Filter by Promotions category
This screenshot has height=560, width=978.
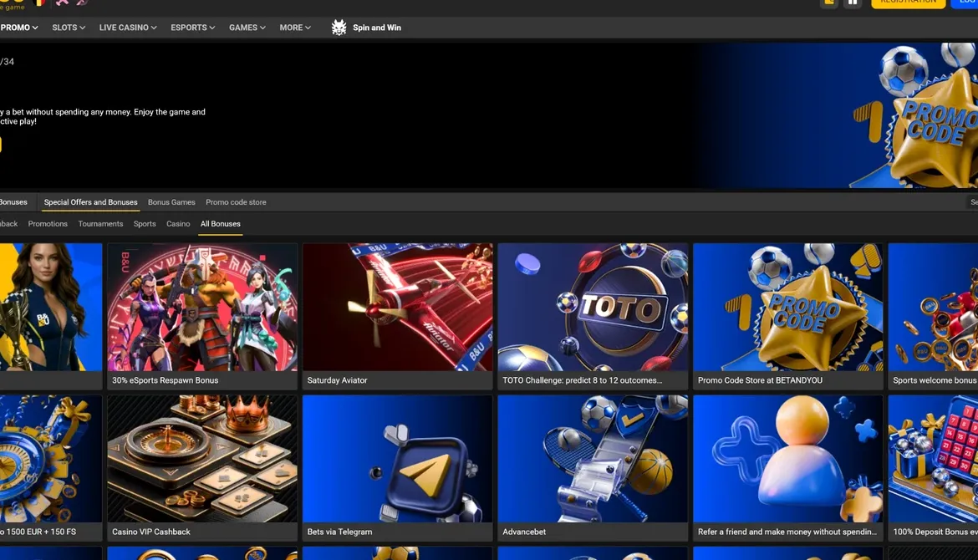click(x=48, y=224)
